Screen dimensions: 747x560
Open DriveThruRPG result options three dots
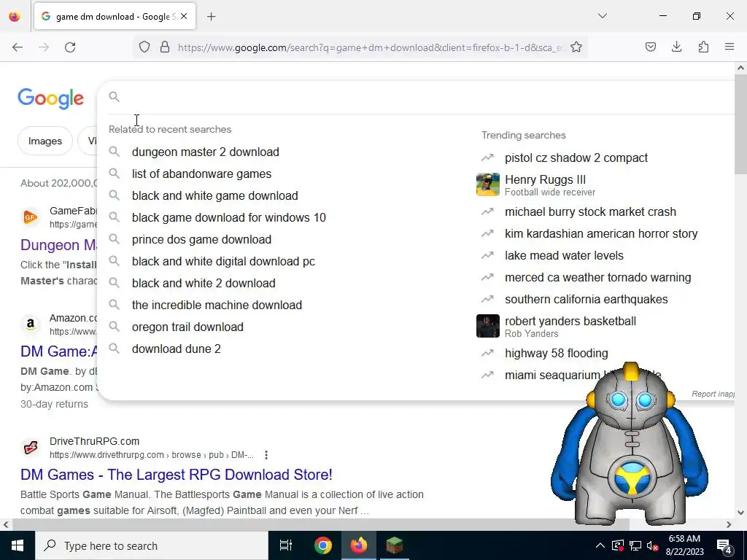pyautogui.click(x=266, y=455)
